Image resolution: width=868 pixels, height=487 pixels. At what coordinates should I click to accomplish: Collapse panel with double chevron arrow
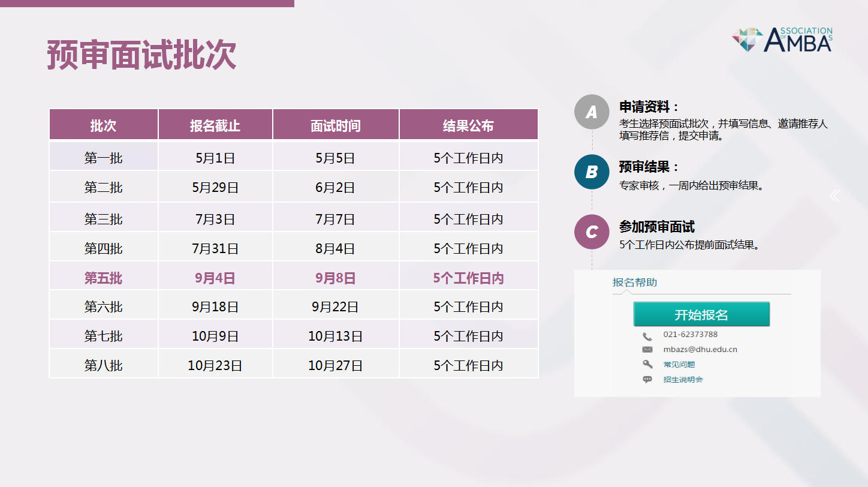click(x=834, y=196)
